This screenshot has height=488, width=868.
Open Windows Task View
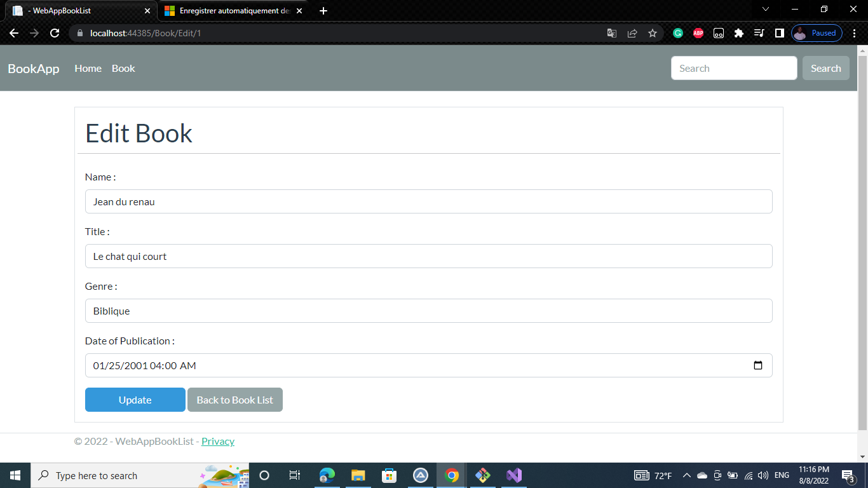[294, 475]
